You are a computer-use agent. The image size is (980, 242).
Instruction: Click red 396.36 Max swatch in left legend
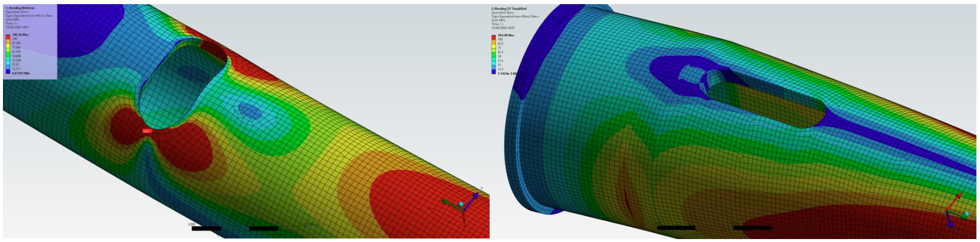pos(8,37)
